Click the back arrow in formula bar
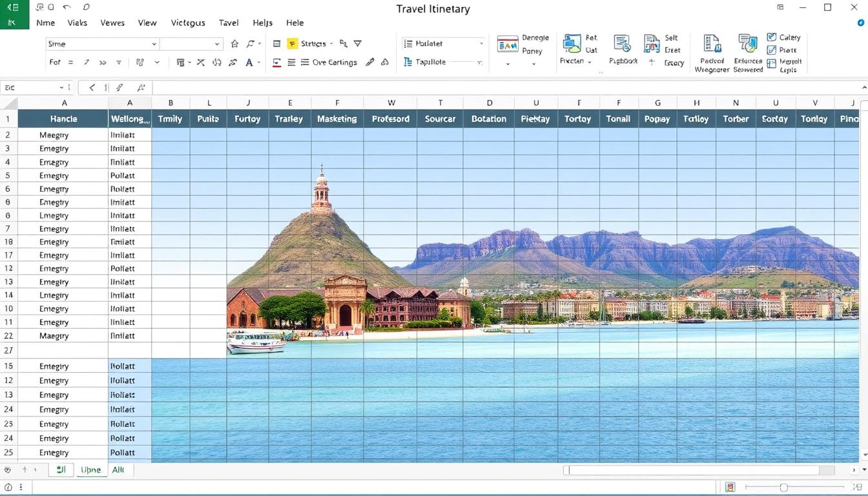The image size is (868, 496). pos(92,87)
